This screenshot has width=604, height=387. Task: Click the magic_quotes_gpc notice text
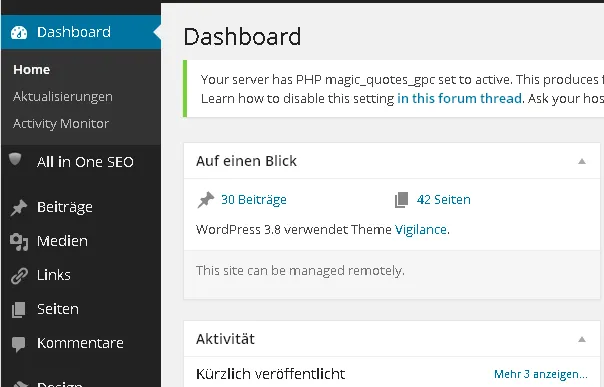click(x=402, y=89)
